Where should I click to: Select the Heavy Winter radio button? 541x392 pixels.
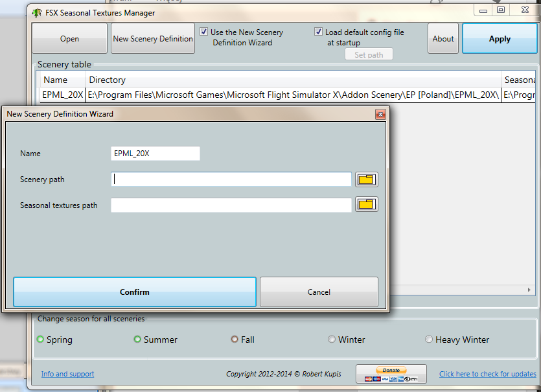click(x=429, y=340)
